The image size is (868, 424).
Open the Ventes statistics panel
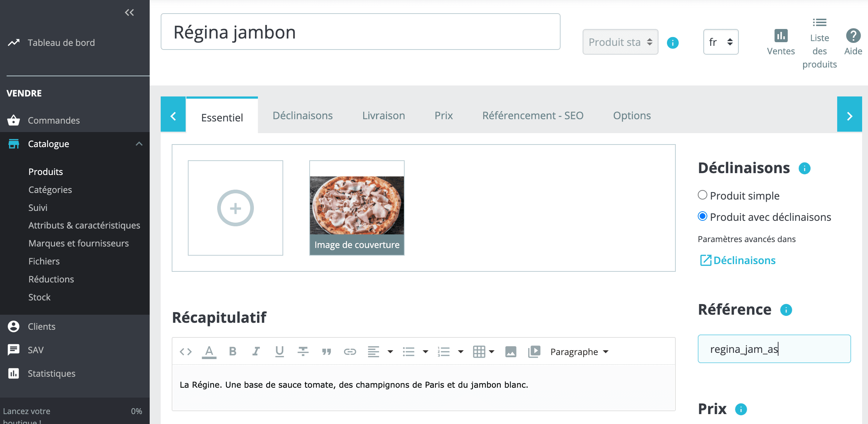tap(781, 41)
